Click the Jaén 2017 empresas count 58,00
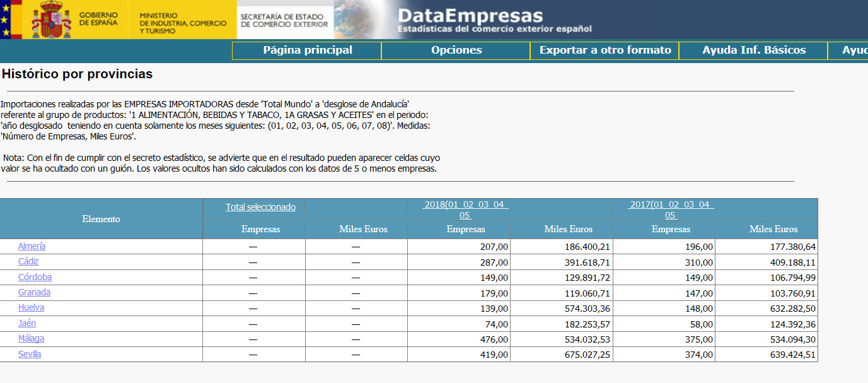The image size is (868, 383). 702,324
